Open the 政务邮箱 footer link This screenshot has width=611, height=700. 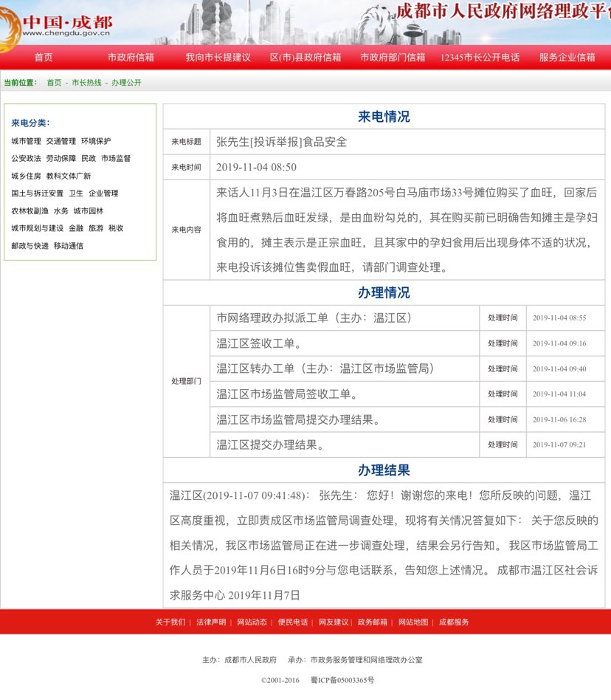tap(373, 622)
